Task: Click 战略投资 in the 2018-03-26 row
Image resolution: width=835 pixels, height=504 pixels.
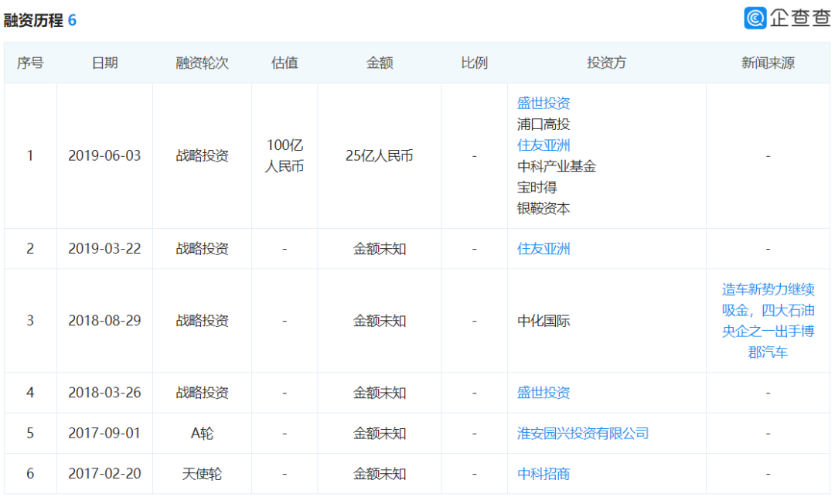Action: [202, 393]
